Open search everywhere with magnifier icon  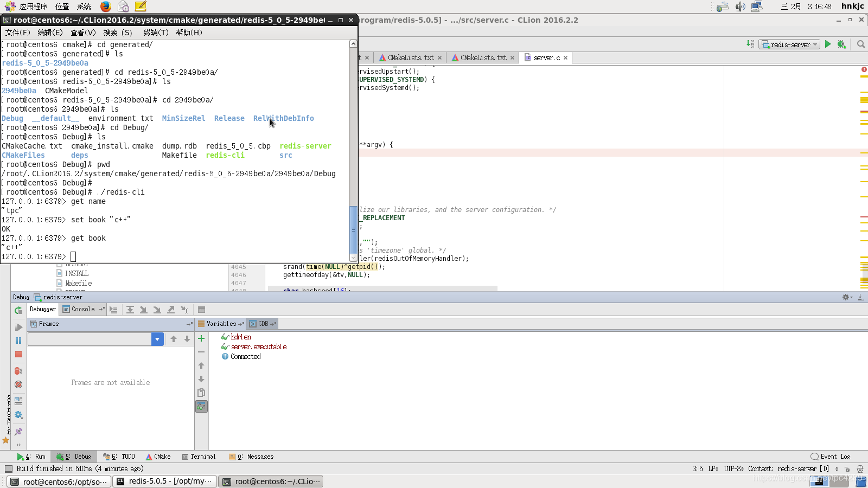tap(860, 44)
